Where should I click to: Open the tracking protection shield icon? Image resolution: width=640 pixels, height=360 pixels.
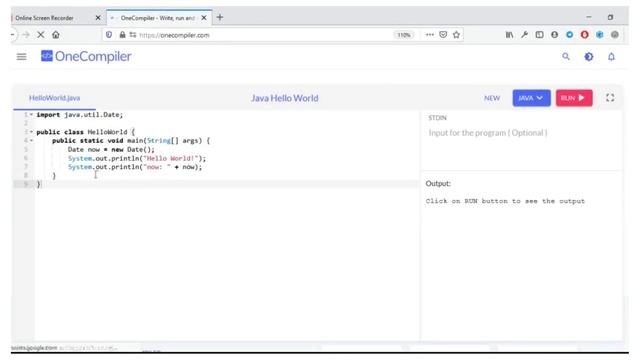[x=109, y=35]
